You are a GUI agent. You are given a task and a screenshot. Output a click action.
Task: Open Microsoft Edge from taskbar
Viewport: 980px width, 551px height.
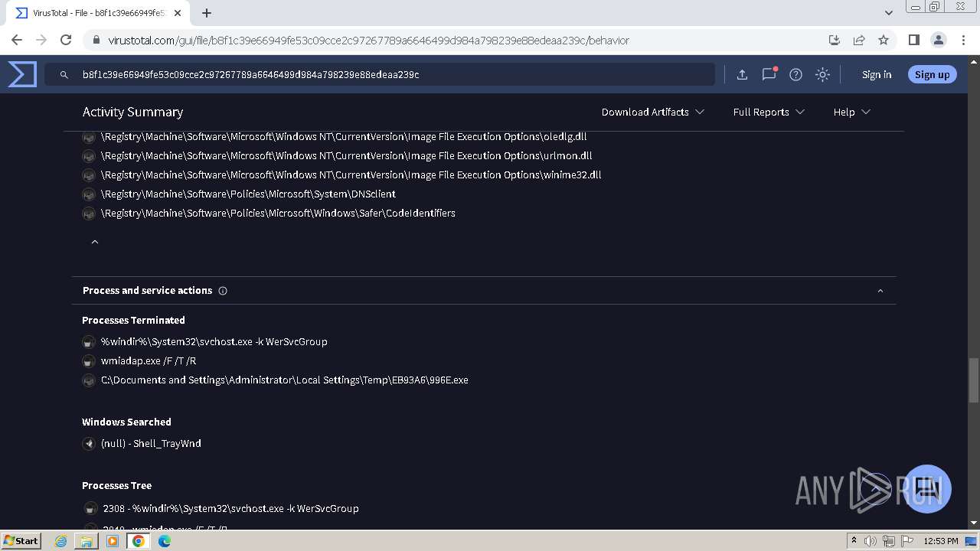[x=164, y=541]
